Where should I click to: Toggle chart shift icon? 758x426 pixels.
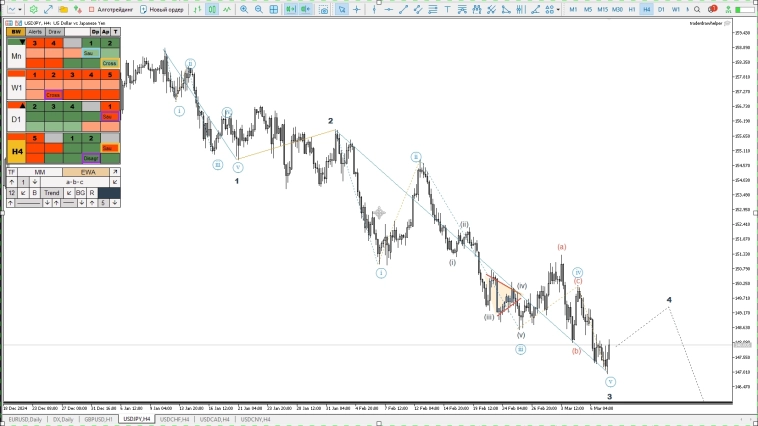(x=306, y=9)
